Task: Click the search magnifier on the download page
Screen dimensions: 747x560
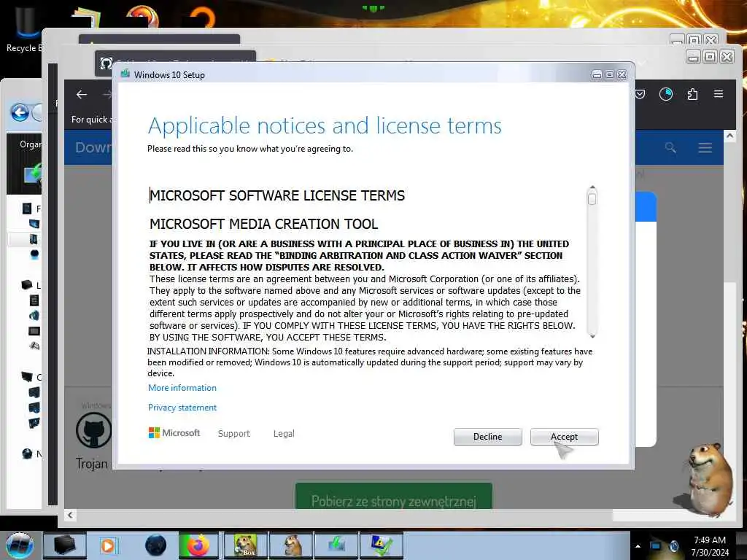Action: (670, 147)
